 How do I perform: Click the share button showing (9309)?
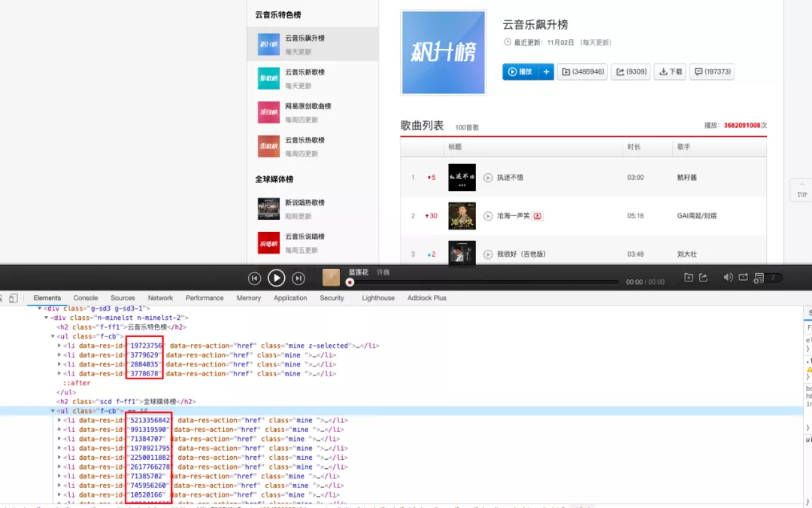tap(631, 71)
